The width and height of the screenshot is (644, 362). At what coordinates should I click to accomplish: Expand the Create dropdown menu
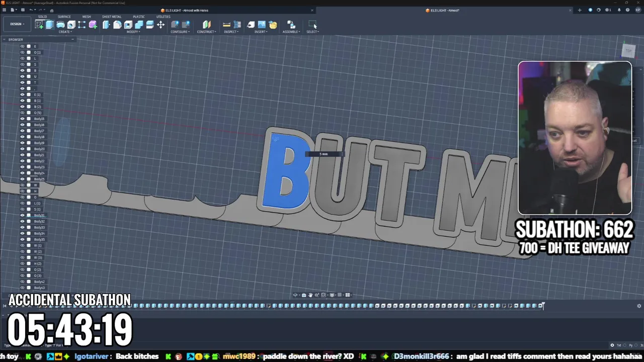(x=64, y=32)
